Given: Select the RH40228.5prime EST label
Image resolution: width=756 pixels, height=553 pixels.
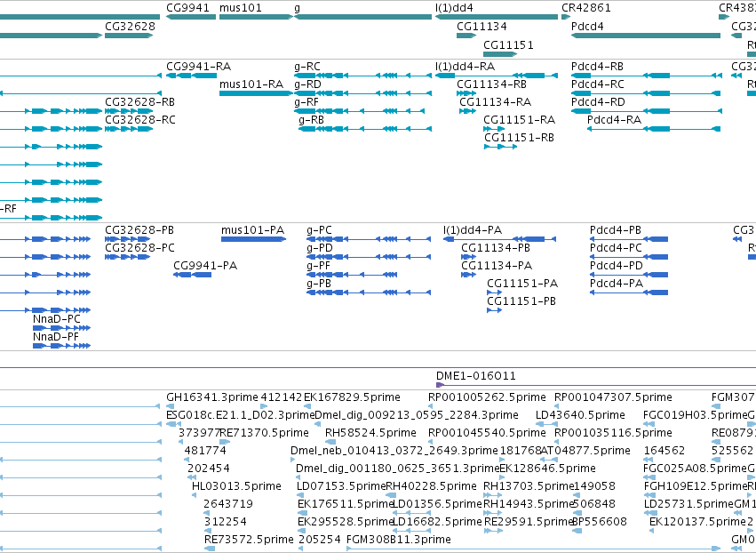Looking at the screenshot, I should click(x=431, y=486).
